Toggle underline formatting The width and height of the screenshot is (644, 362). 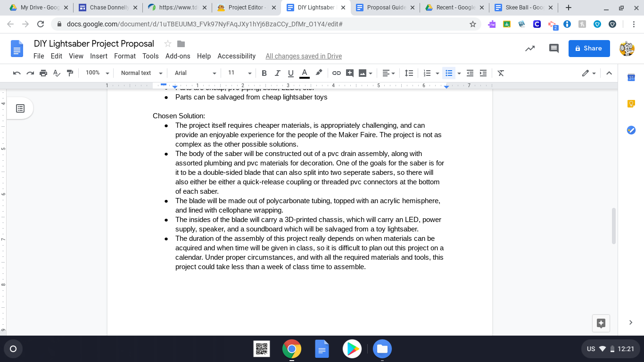pyautogui.click(x=290, y=73)
